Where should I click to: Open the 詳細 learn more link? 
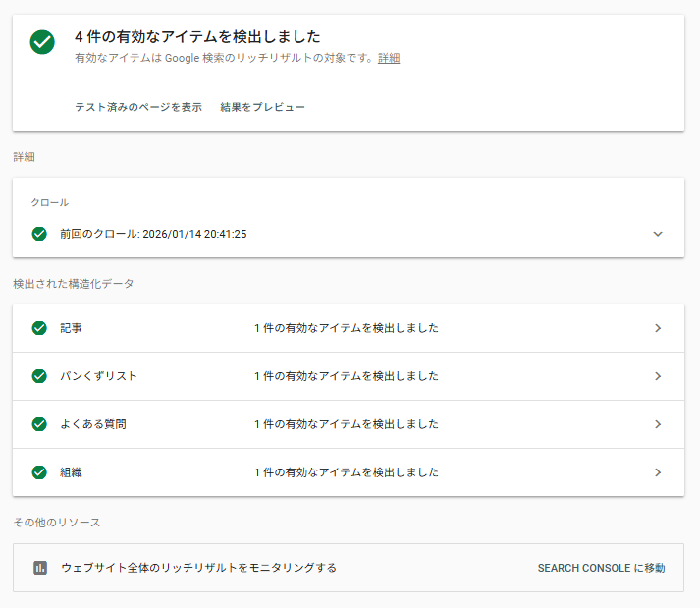389,58
